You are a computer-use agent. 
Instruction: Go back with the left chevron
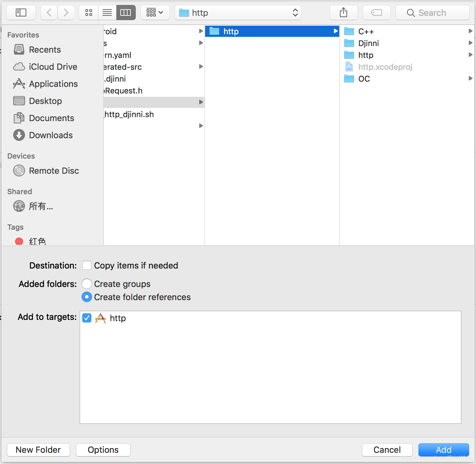(49, 13)
